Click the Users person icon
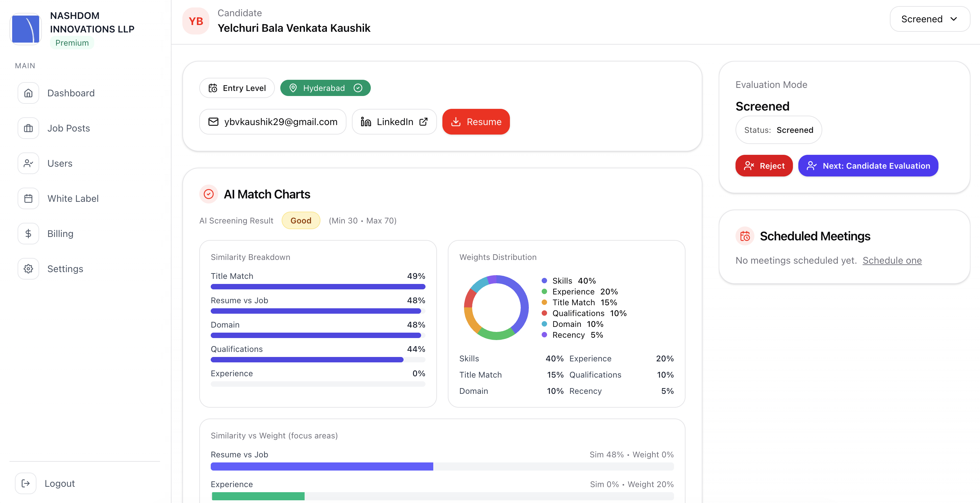Screen dimensions: 980x503 [28, 163]
